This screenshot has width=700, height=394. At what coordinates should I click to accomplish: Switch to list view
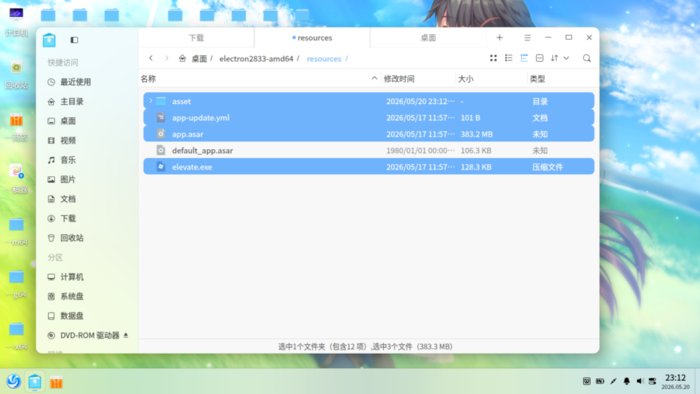[x=508, y=58]
